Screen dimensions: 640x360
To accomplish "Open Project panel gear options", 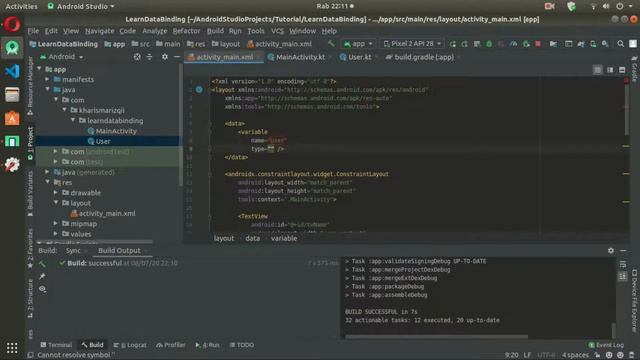I will (x=164, y=57).
